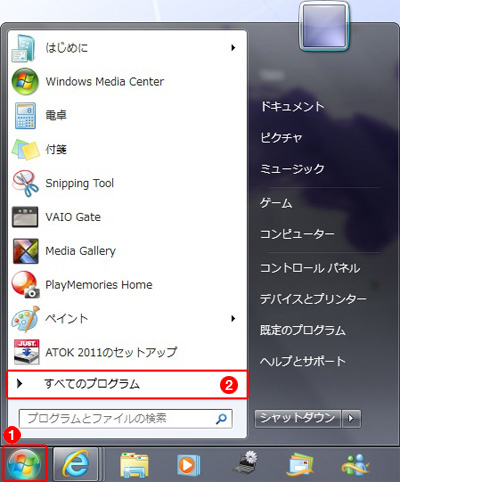The width and height of the screenshot is (500, 482).
Task: Open the shutdown options arrow
Action: pos(351,418)
